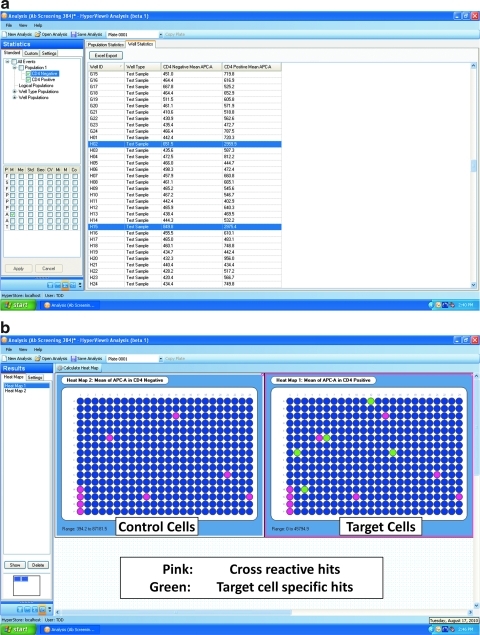The height and width of the screenshot is (635, 480).
Task: Click Save Analysis icon above the Statistics panel
Action: tap(74, 34)
